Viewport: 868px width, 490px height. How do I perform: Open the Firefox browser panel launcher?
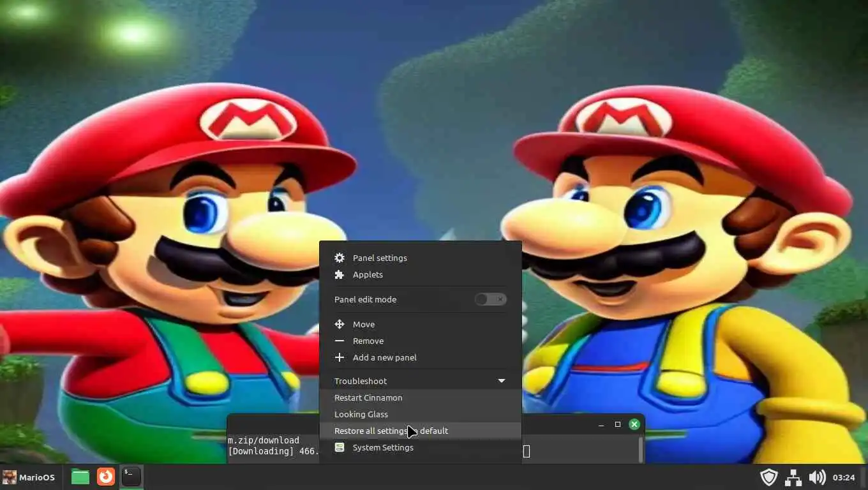pos(105,477)
